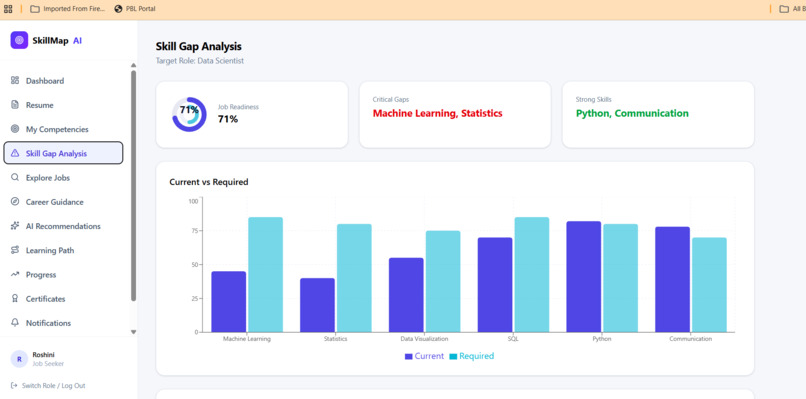Click the Job Readiness donut progress ring
The image size is (806, 399).
coord(189,114)
